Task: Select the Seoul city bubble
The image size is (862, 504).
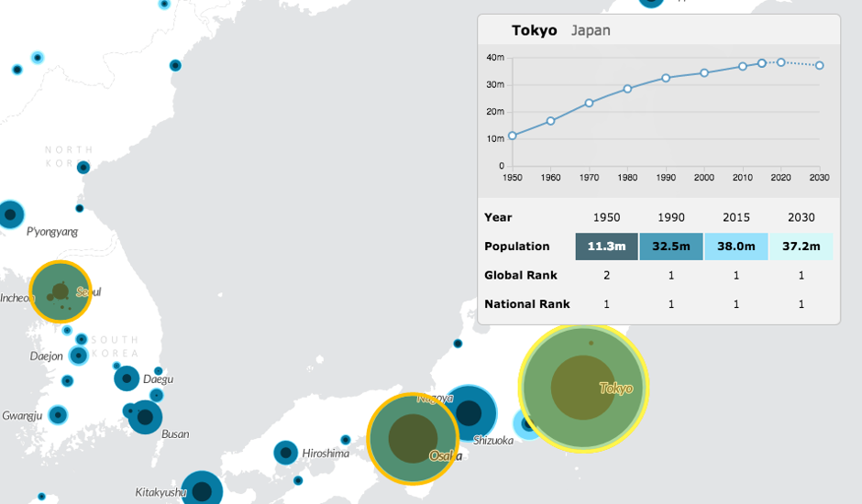Action: (61, 291)
